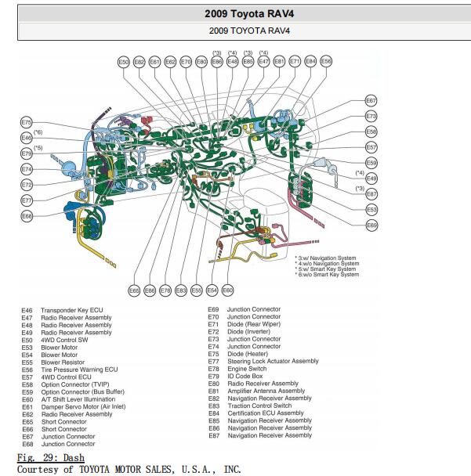
Task: Select the E72 callout circle in the diagram
Action: (x=27, y=185)
